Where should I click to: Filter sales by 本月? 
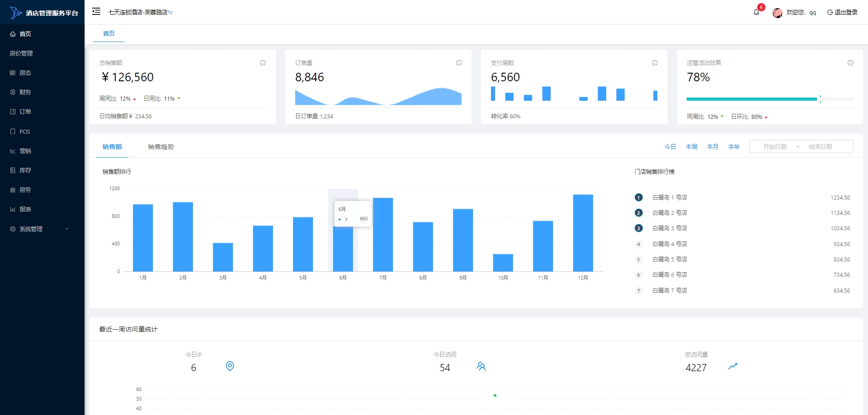[x=712, y=147]
